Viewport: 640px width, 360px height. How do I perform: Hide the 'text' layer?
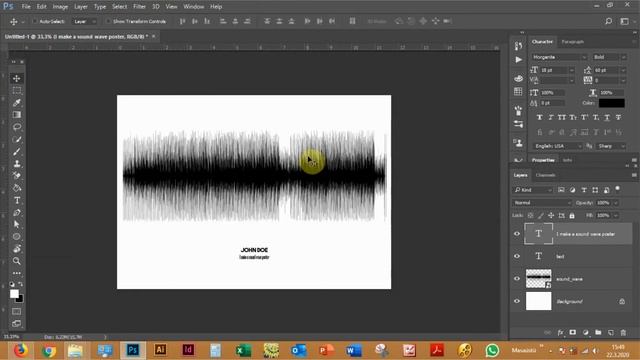click(517, 256)
